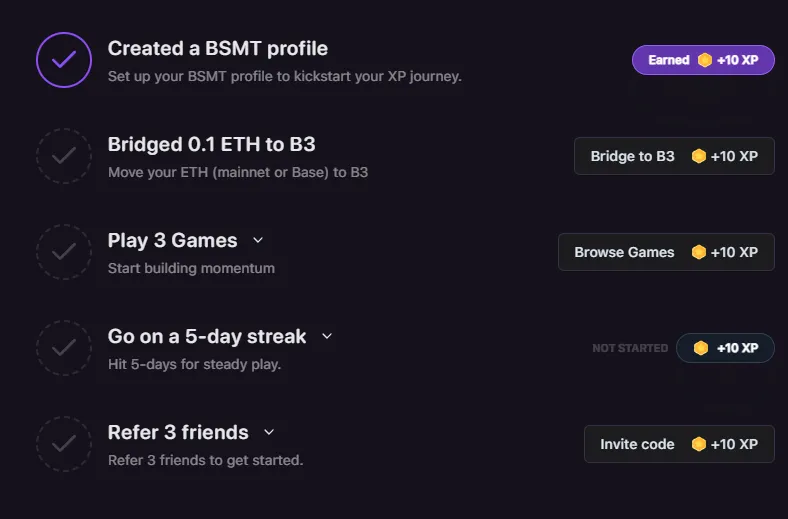Click the gold coin beside Bridge to B3
This screenshot has height=519, width=788.
(699, 156)
